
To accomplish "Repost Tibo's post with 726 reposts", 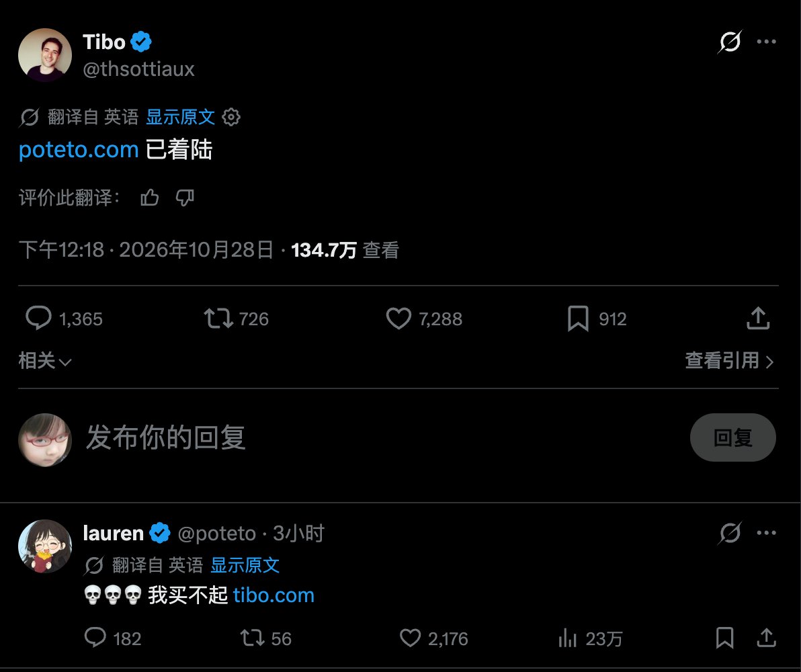I will tap(218, 318).
